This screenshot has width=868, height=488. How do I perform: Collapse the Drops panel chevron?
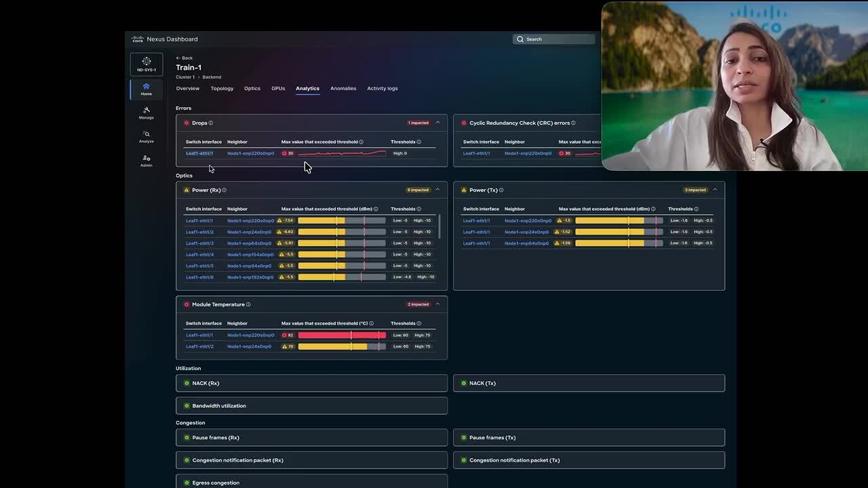(x=437, y=123)
